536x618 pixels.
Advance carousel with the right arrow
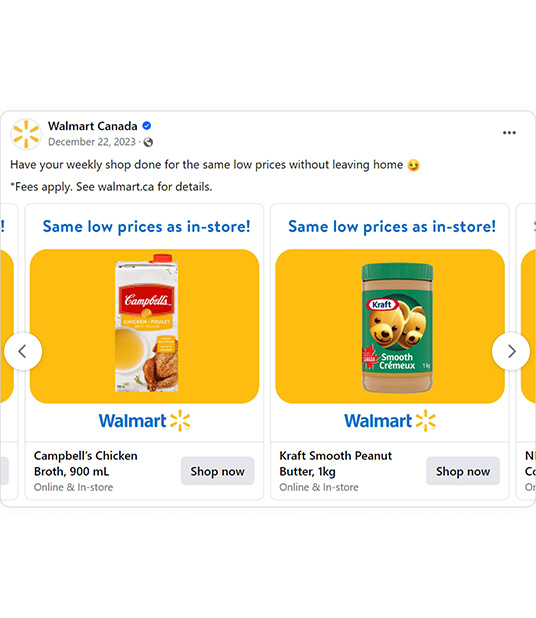coord(511,351)
